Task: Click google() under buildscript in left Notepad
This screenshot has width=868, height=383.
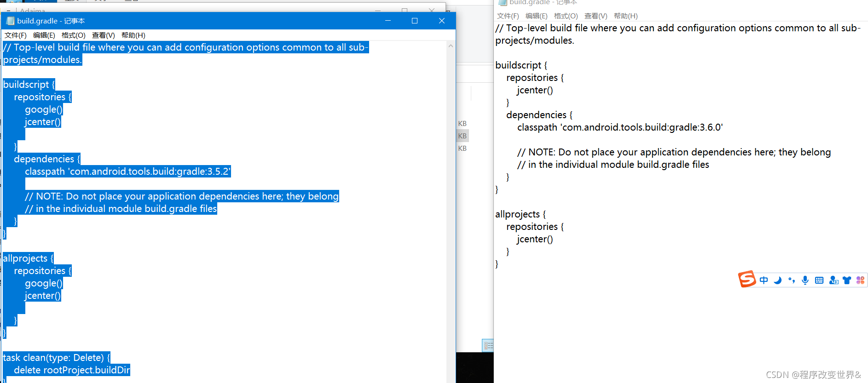Action: tap(44, 109)
